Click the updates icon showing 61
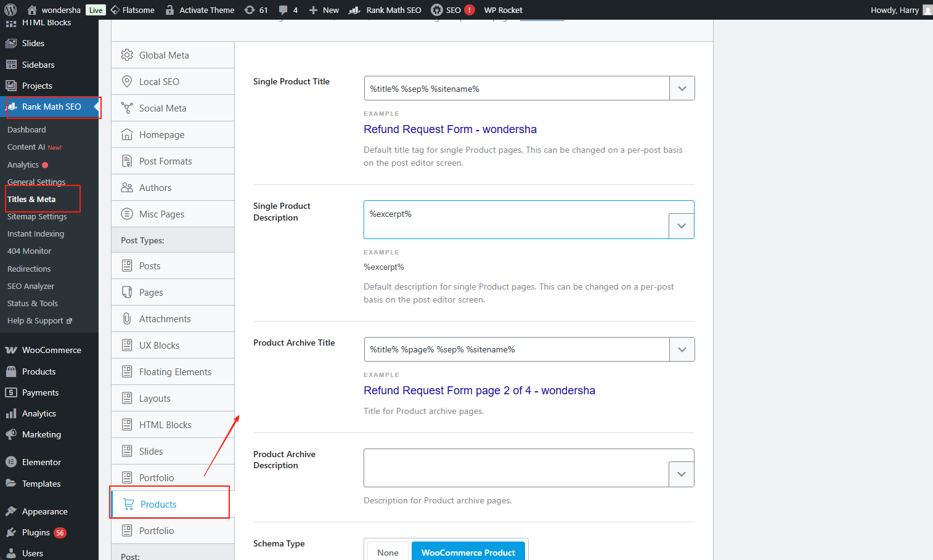 tap(250, 10)
